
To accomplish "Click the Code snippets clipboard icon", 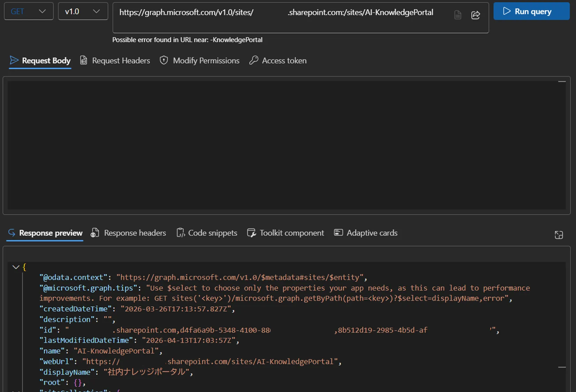I will [181, 232].
